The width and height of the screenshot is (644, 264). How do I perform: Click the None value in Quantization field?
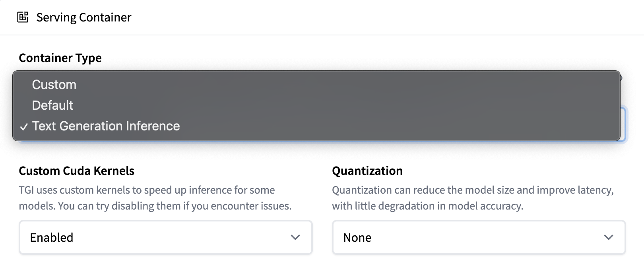coord(357,238)
